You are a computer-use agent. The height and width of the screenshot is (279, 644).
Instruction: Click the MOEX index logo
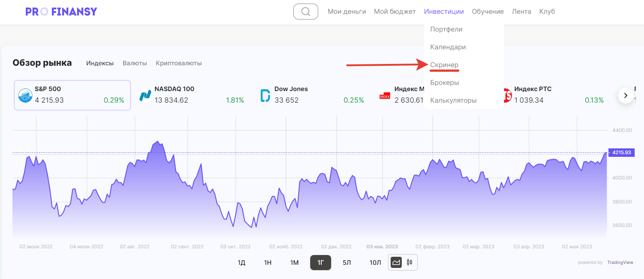pos(384,96)
